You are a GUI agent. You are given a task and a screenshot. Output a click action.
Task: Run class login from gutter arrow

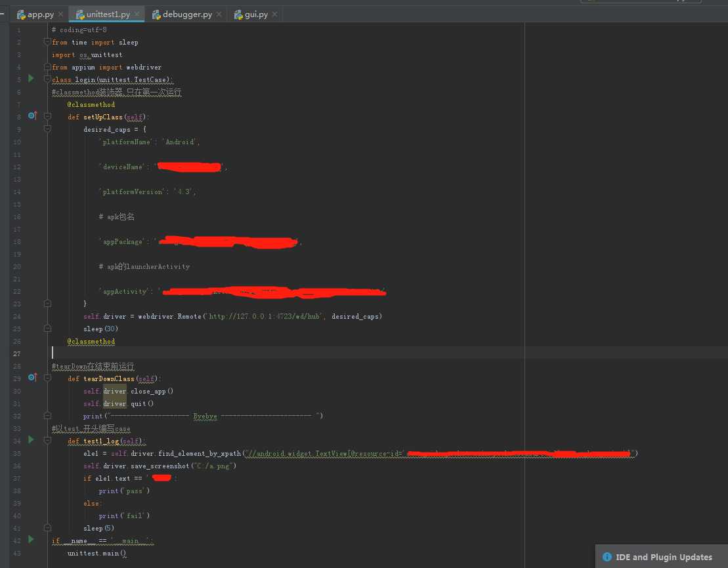31,79
